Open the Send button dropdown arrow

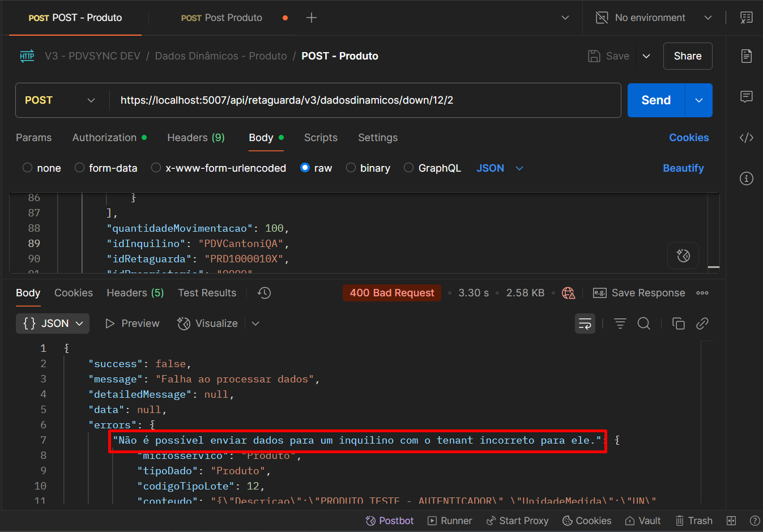tap(699, 100)
